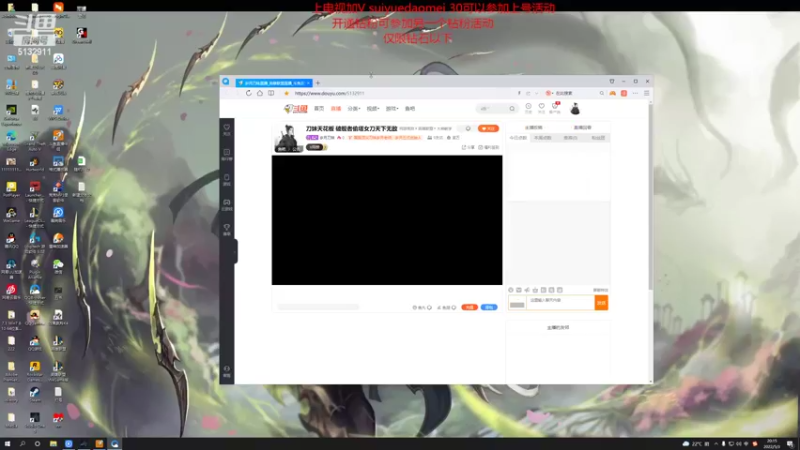800x450 pixels.
Task: Open third icon in Douyu left sidebar
Action: (x=227, y=180)
